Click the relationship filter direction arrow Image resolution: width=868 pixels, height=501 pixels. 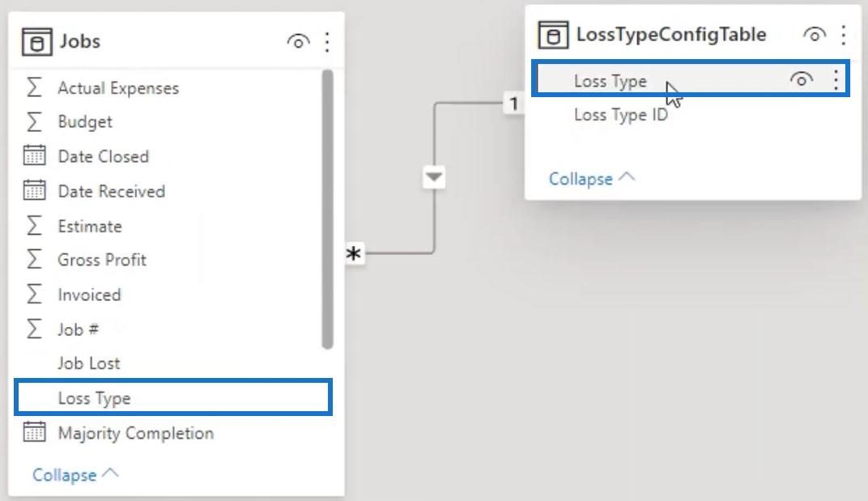[434, 177]
